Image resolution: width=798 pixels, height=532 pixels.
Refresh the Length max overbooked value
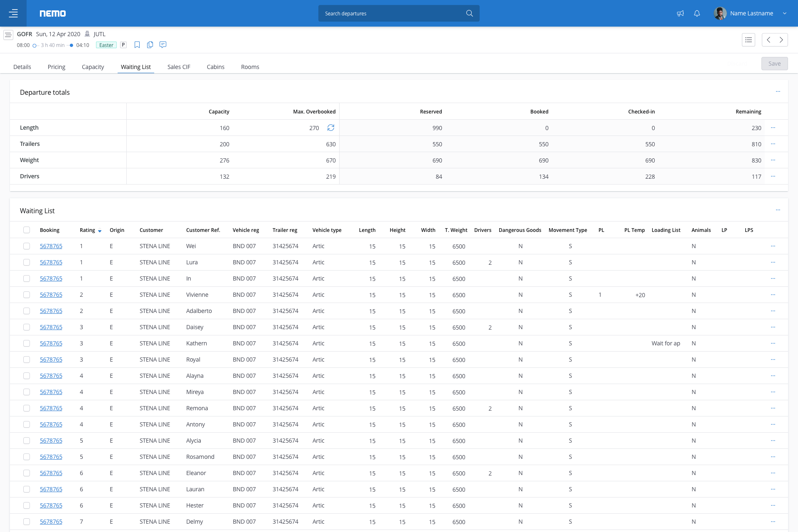(331, 128)
